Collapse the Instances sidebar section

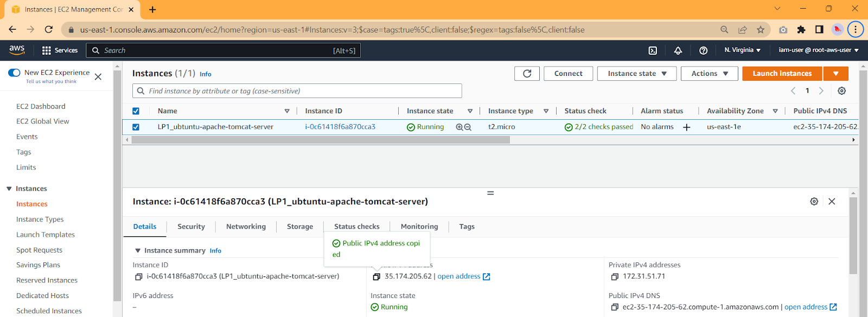click(x=9, y=189)
